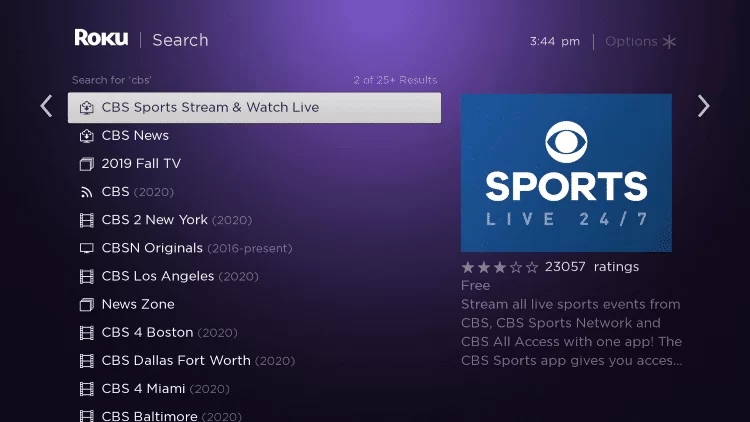Click the TV icon beside CBSN Originals

click(87, 248)
